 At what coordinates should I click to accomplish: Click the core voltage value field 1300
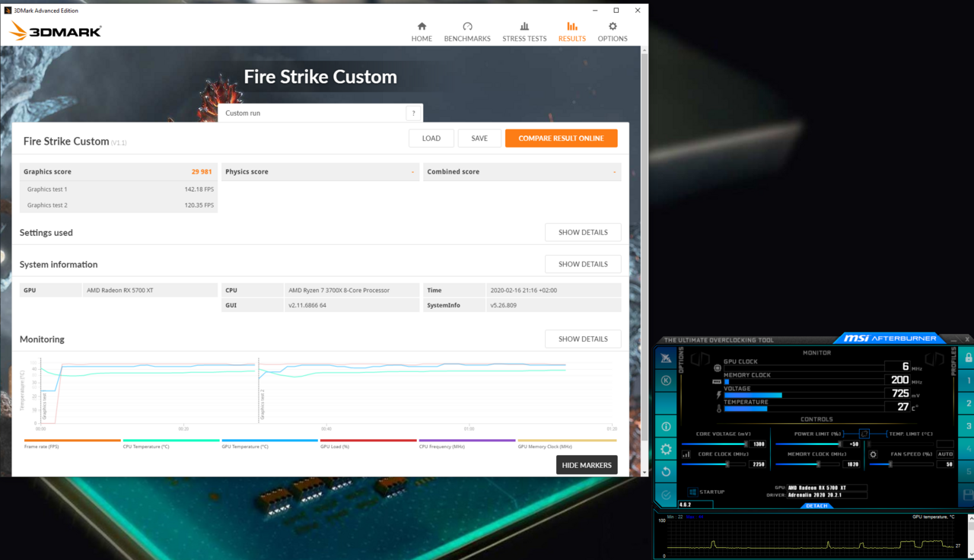pos(759,444)
